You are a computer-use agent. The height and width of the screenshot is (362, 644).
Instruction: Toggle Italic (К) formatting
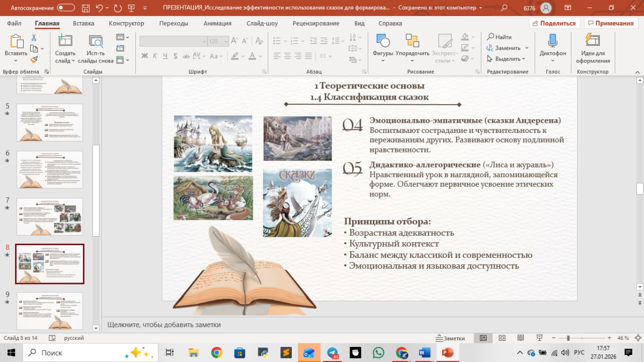click(x=155, y=56)
